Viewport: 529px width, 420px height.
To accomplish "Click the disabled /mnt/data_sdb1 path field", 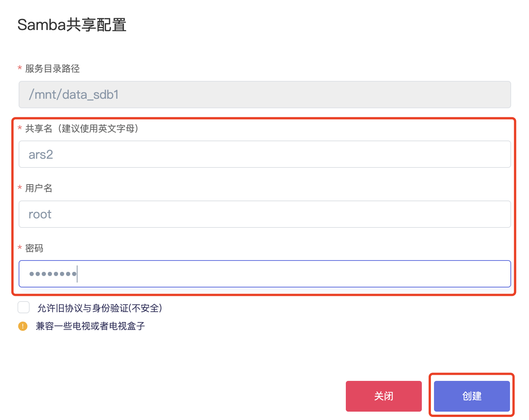I will [264, 95].
